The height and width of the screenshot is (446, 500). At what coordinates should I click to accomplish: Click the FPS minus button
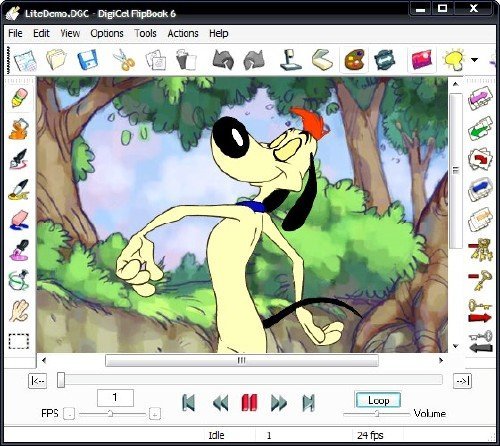tap(69, 414)
